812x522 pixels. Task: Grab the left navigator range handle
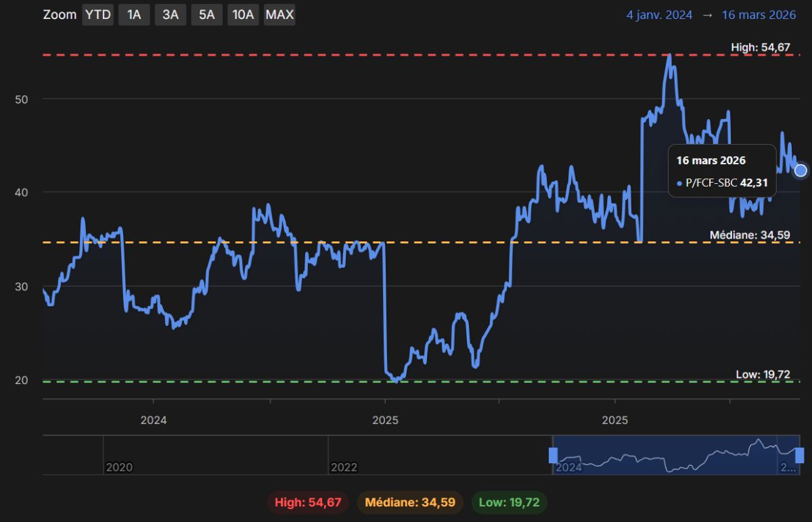[553, 455]
